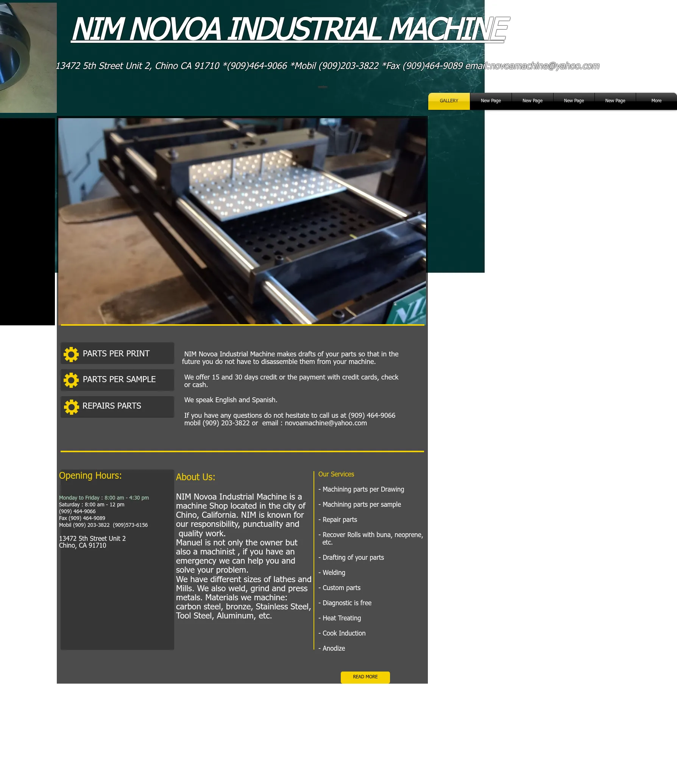Click the About Us heading

[x=195, y=477]
